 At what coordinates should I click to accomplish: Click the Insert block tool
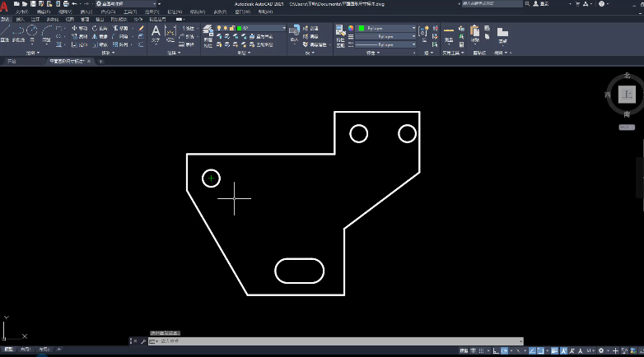click(x=294, y=33)
